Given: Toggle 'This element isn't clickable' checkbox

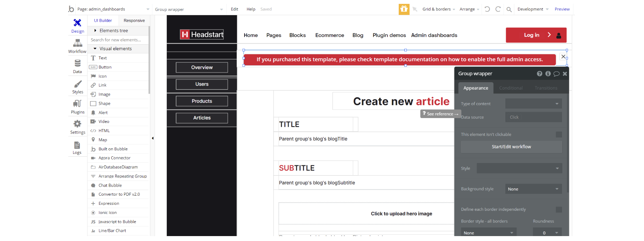Looking at the screenshot, I should click(x=558, y=135).
